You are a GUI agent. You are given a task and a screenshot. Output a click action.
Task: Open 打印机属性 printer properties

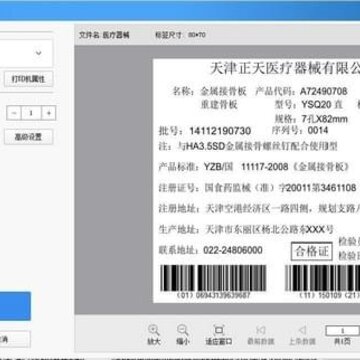[x=28, y=79]
